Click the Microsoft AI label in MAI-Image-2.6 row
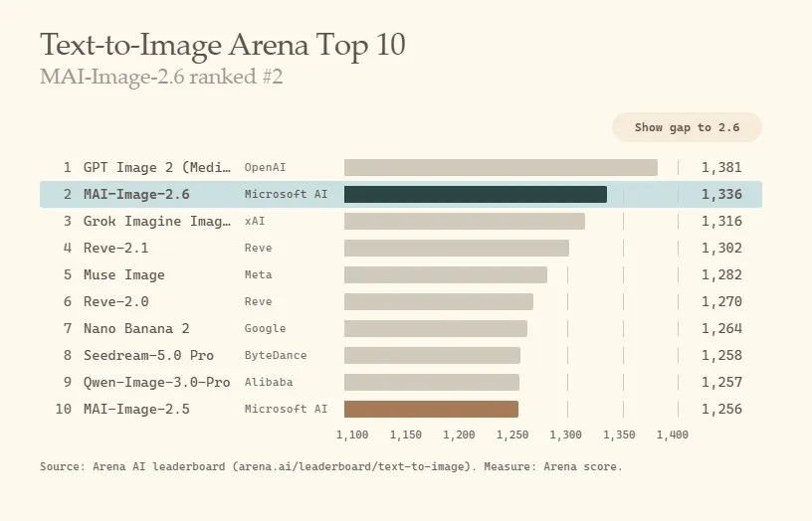812x521 pixels. [x=286, y=195]
